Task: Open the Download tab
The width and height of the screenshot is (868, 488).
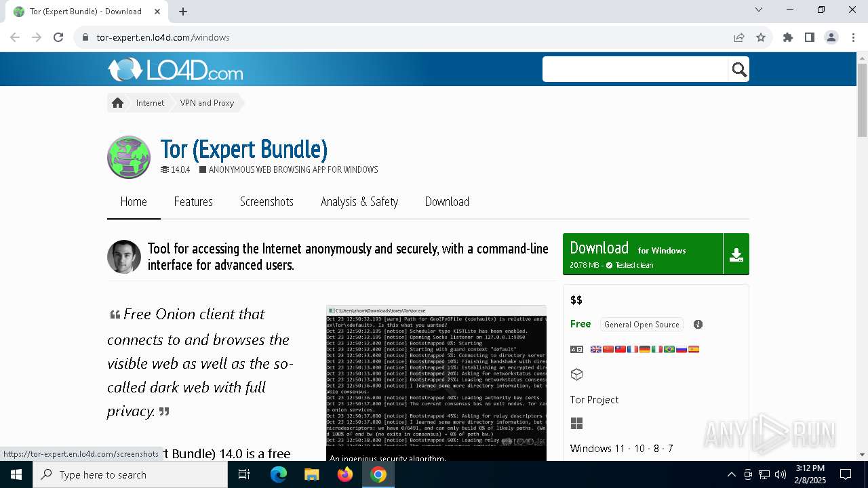Action: point(447,201)
